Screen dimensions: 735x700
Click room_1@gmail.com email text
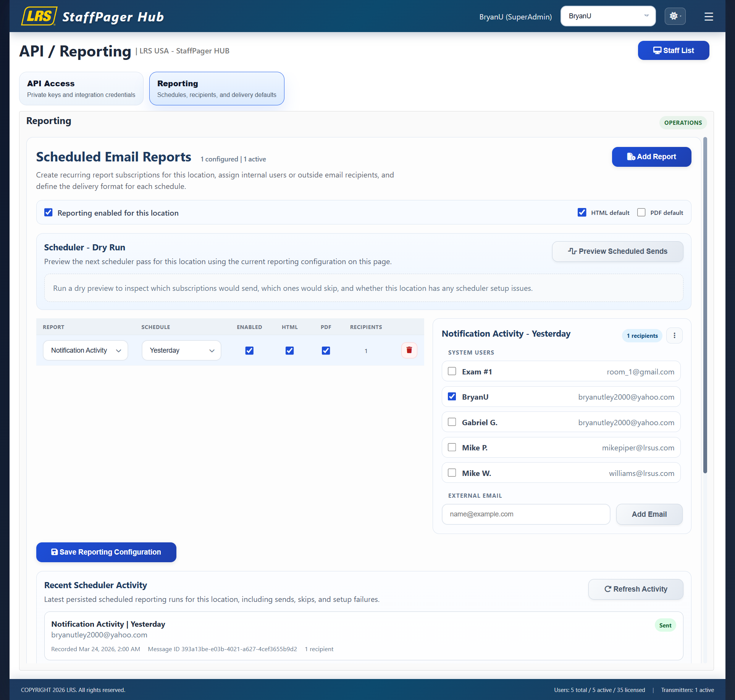coord(640,372)
